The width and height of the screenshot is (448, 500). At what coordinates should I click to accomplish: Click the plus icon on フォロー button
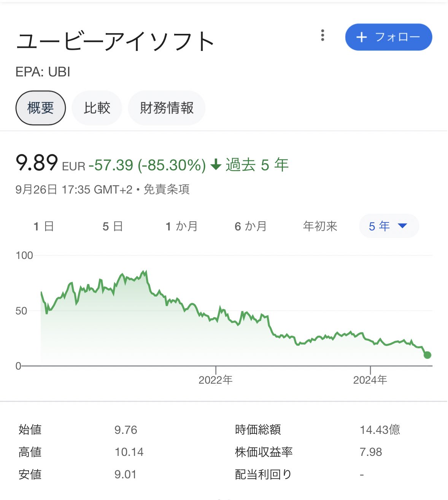361,37
